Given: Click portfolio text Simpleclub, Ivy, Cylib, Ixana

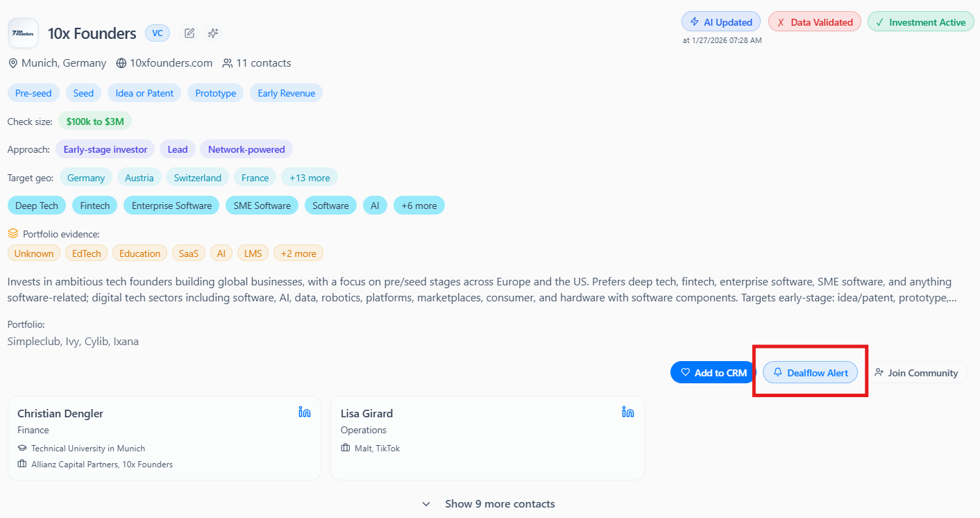Looking at the screenshot, I should (x=73, y=341).
